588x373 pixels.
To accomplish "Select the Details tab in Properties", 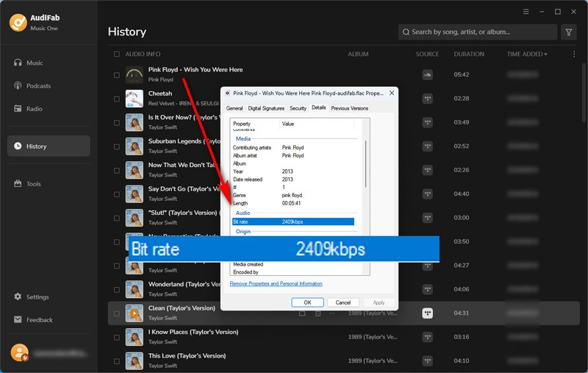I will pyautogui.click(x=318, y=107).
